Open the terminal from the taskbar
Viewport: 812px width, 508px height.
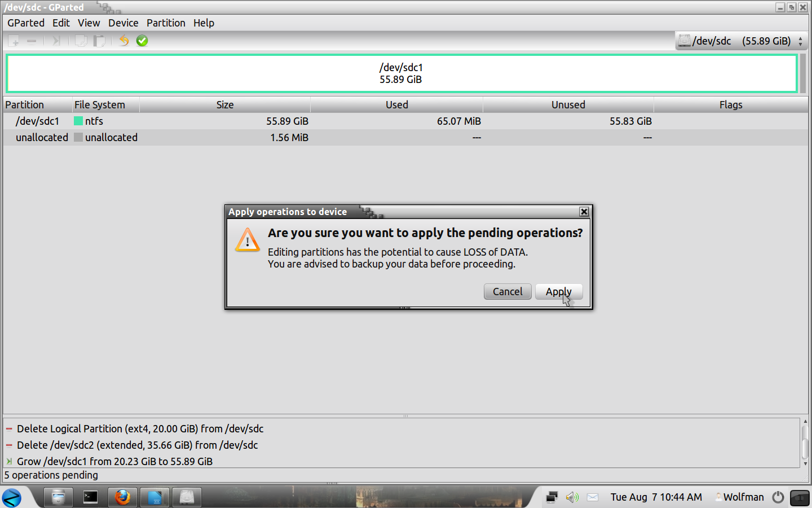(x=90, y=497)
